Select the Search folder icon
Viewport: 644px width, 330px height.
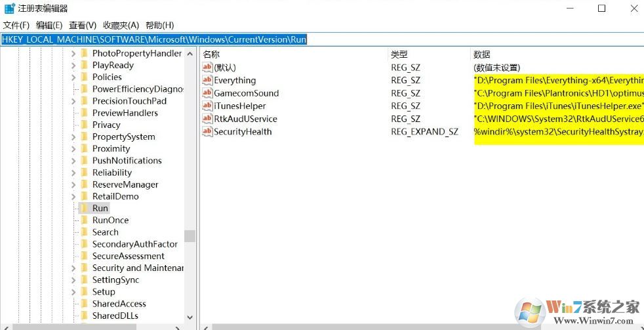(84, 232)
